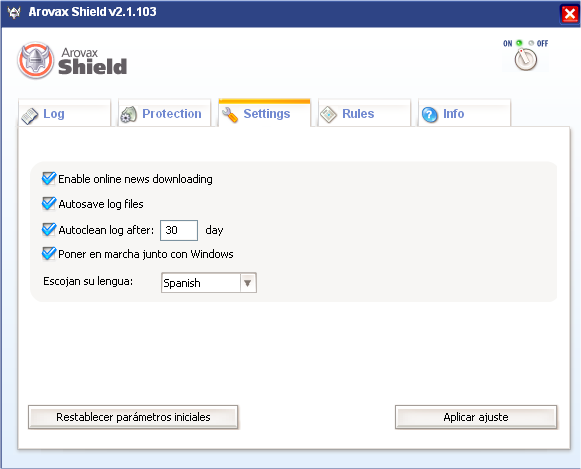Click the Info question mark icon
Image resolution: width=581 pixels, height=469 pixels.
point(430,115)
